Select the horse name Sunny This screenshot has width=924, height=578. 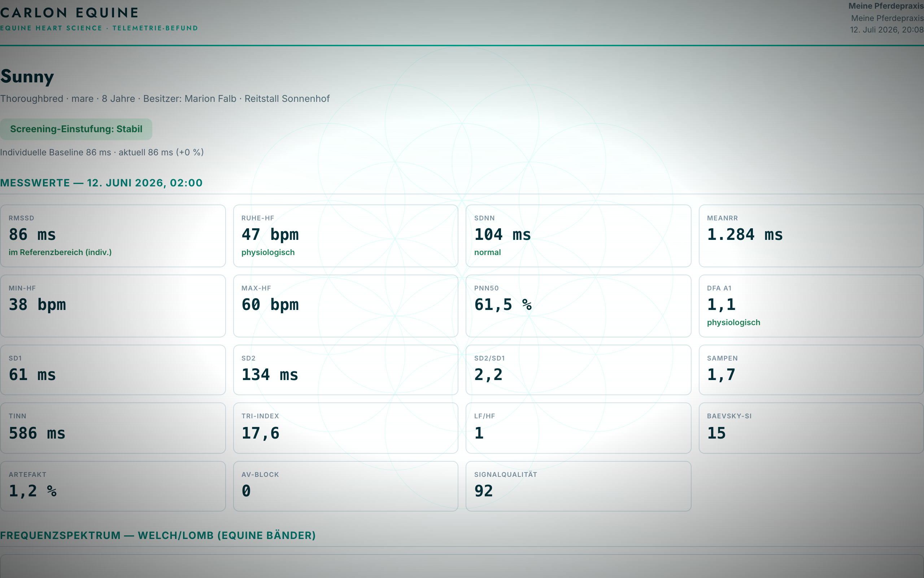27,77
